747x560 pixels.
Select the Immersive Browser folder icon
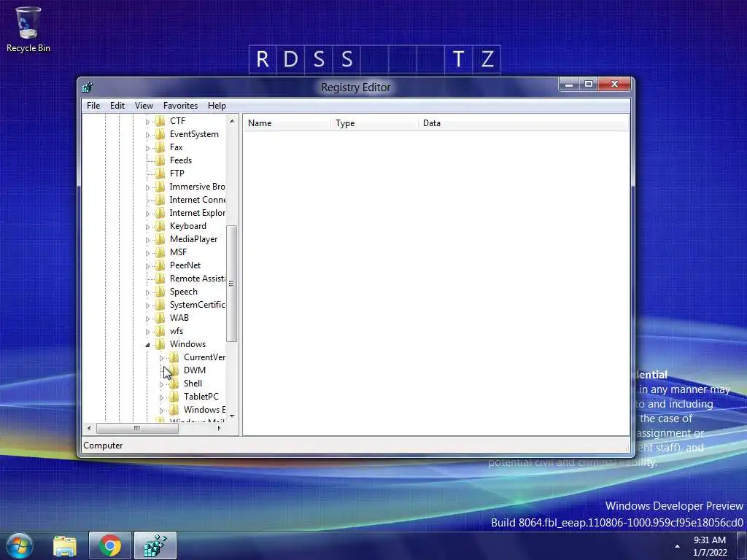[160, 187]
